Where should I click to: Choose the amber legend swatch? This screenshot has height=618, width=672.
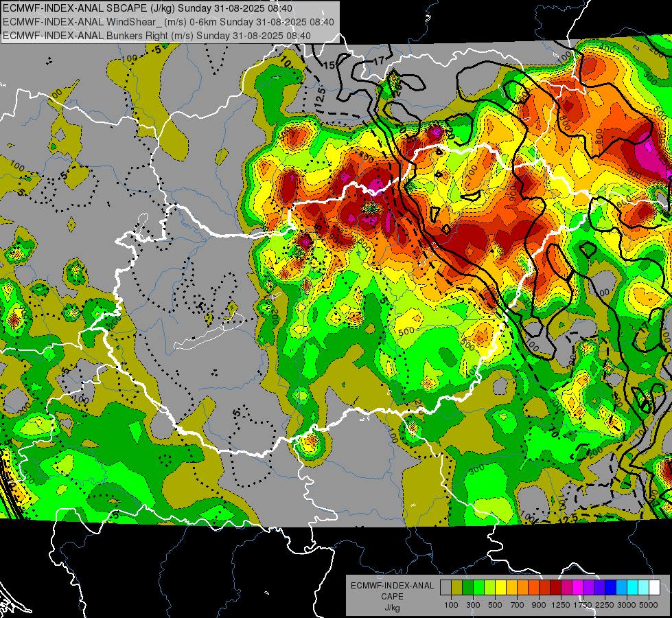(x=511, y=587)
